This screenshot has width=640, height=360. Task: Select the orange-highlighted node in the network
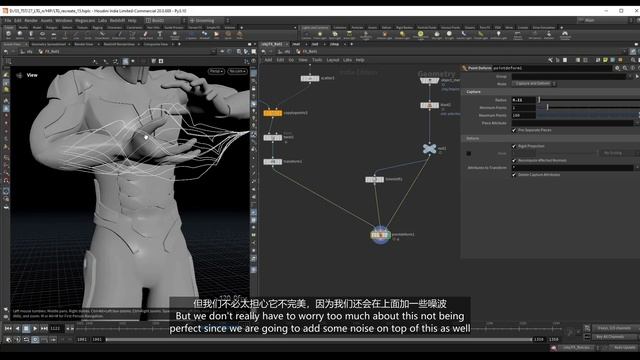pos(273,113)
